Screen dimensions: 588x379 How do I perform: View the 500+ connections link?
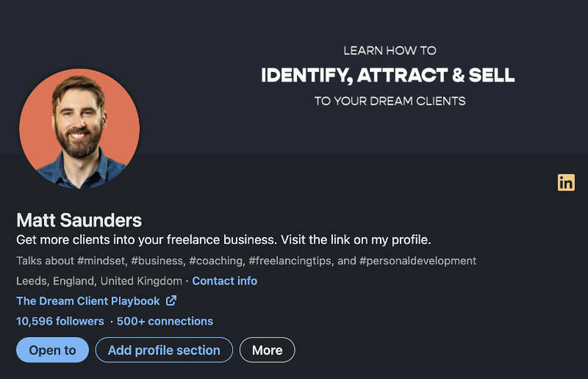tap(165, 321)
